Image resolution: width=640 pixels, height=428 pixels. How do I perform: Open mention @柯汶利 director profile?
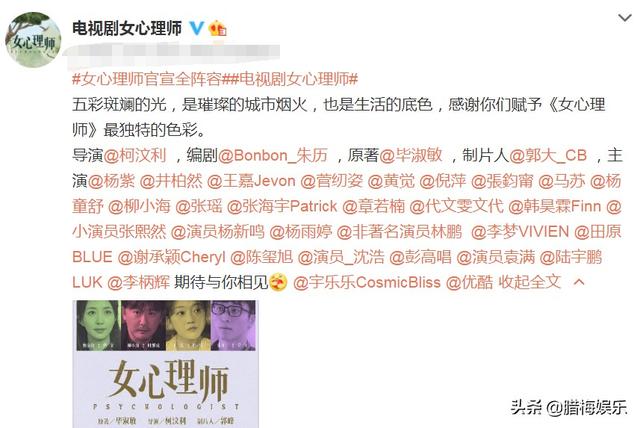coord(135,155)
